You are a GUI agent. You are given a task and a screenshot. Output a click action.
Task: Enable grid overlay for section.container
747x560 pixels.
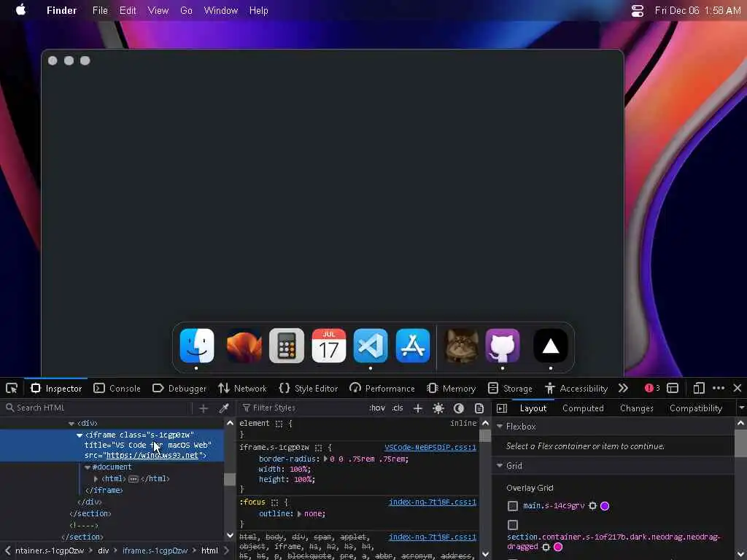coord(513,525)
